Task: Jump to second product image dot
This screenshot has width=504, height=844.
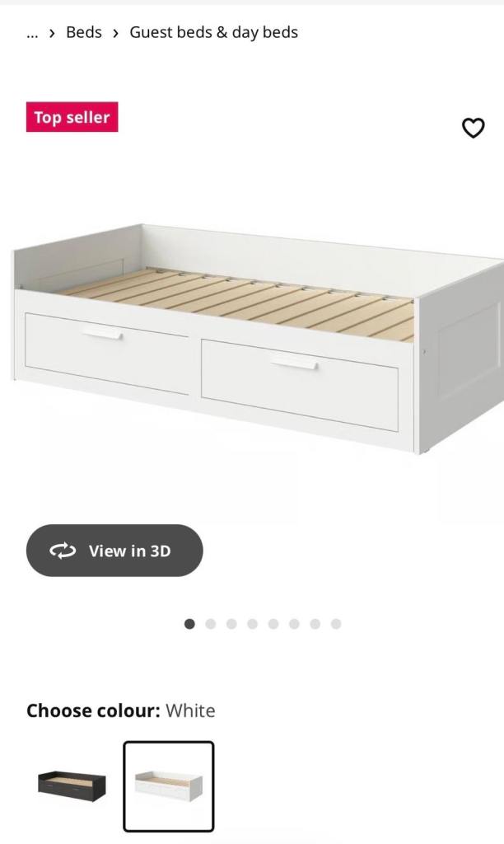Action: (210, 624)
